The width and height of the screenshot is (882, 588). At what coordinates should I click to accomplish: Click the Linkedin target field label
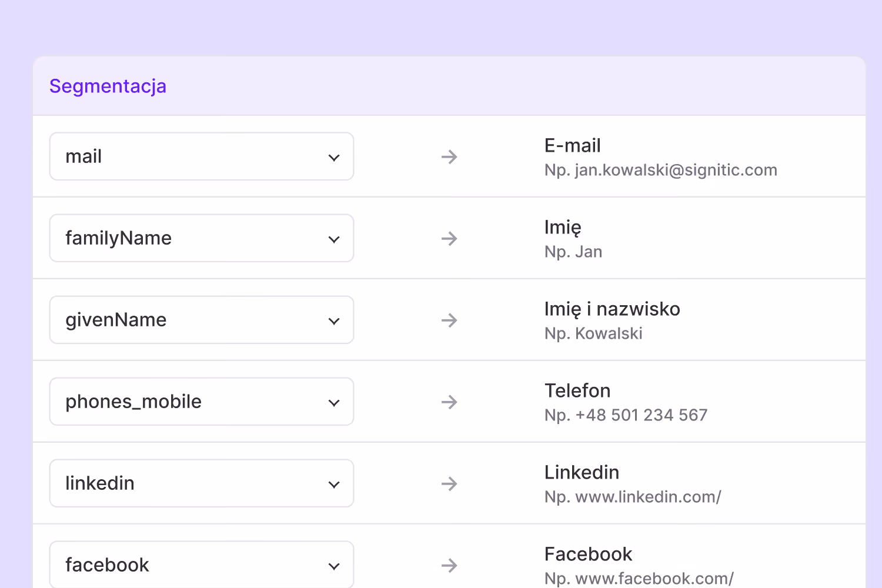point(582,472)
